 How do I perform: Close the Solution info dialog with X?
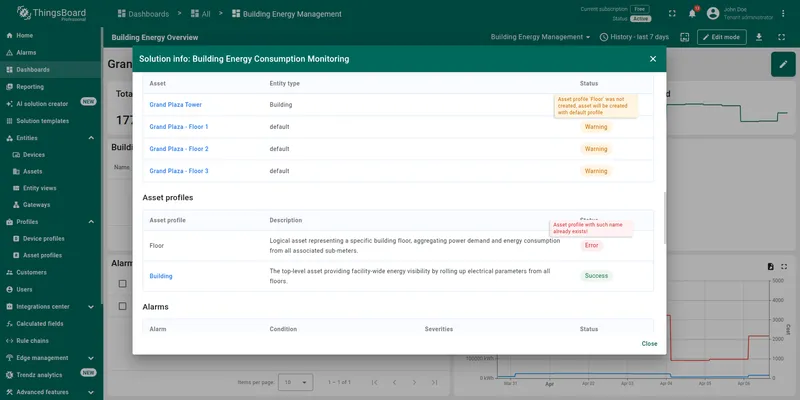pyautogui.click(x=653, y=59)
